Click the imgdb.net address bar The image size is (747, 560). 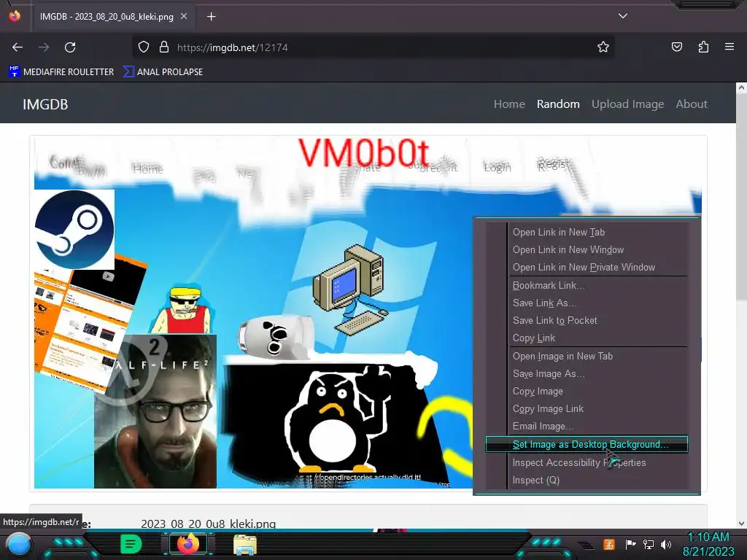point(373,47)
